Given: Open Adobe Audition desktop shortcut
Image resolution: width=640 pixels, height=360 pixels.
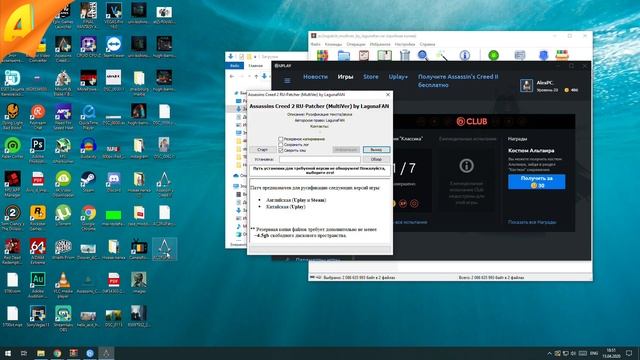Looking at the screenshot, I should click(38, 284).
